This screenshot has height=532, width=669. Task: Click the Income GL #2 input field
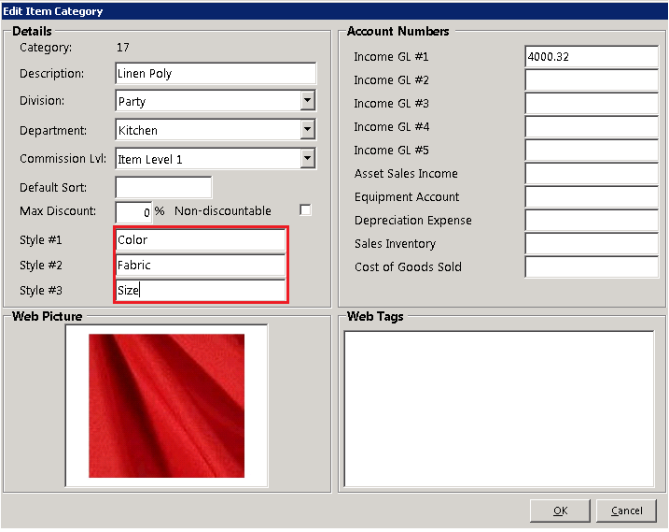(591, 80)
